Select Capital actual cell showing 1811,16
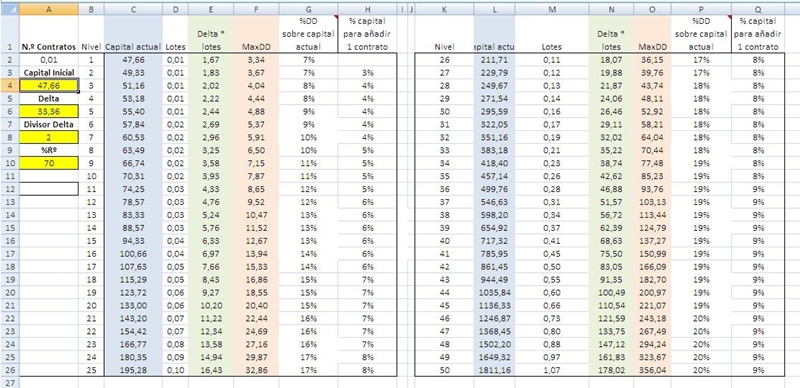 (494, 370)
